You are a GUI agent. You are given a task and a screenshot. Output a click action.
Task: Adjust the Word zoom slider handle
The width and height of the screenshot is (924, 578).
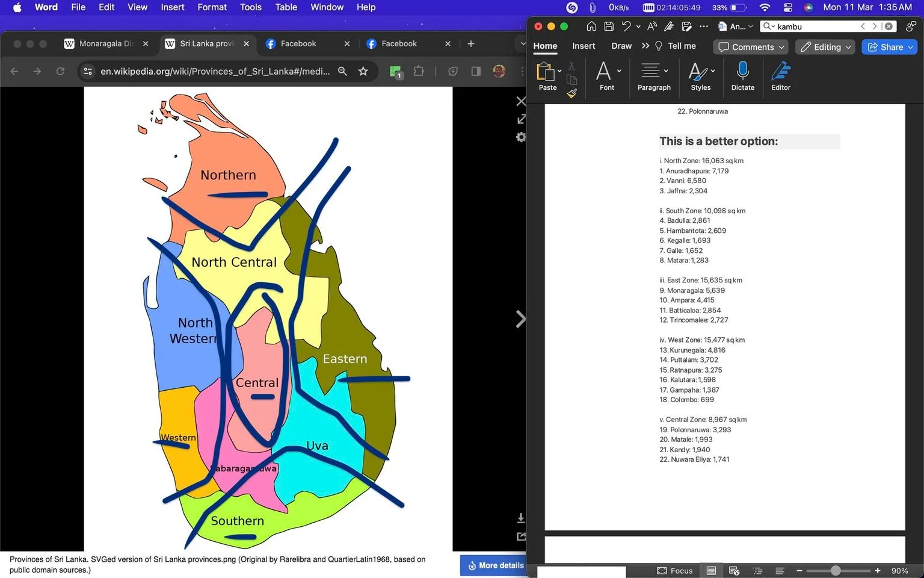836,571
